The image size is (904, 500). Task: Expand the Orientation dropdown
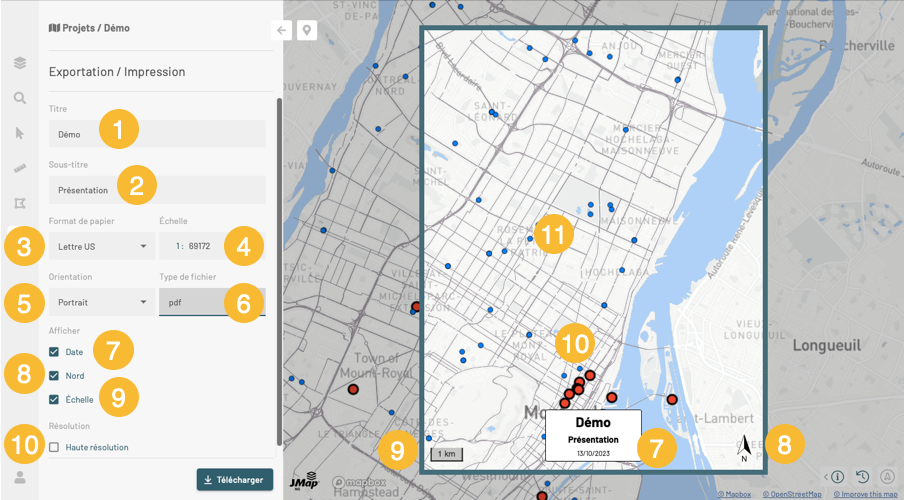(x=101, y=302)
